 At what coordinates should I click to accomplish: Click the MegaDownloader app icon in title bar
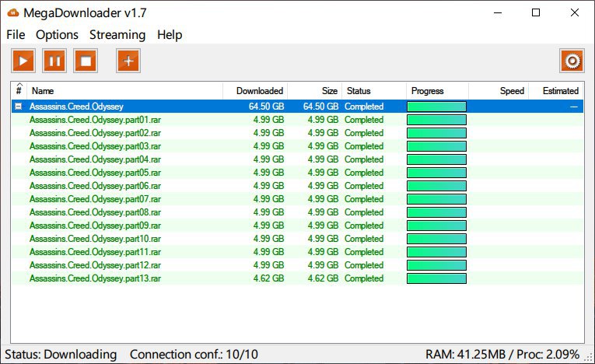click(13, 12)
